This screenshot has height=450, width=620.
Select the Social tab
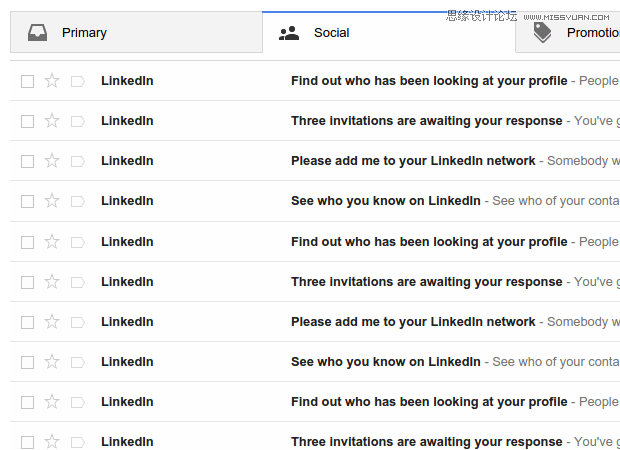(331, 33)
